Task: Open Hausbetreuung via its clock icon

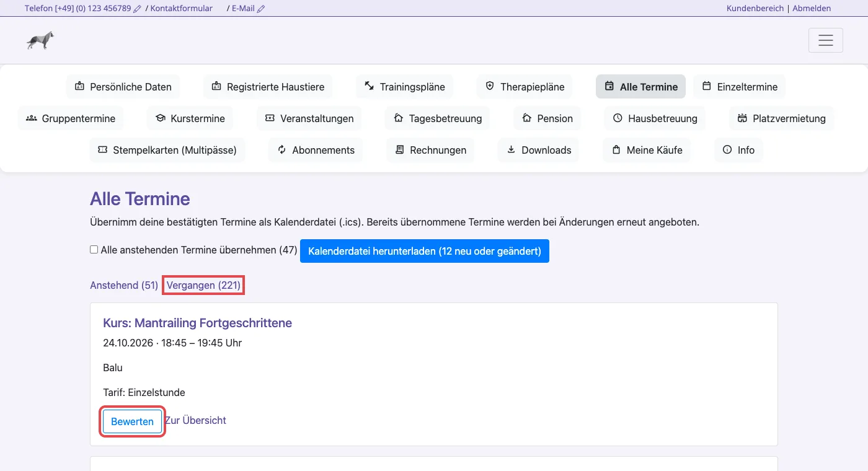Action: (618, 118)
